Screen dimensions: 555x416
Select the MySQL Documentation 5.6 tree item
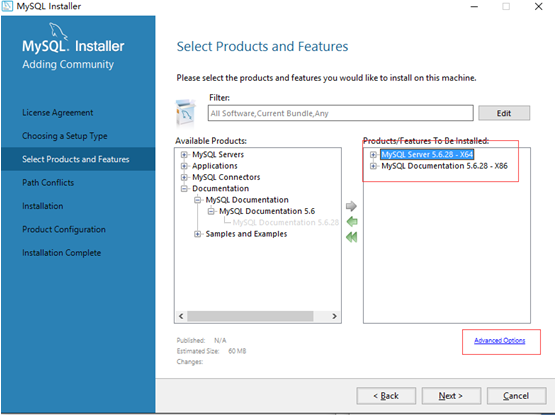click(x=267, y=211)
